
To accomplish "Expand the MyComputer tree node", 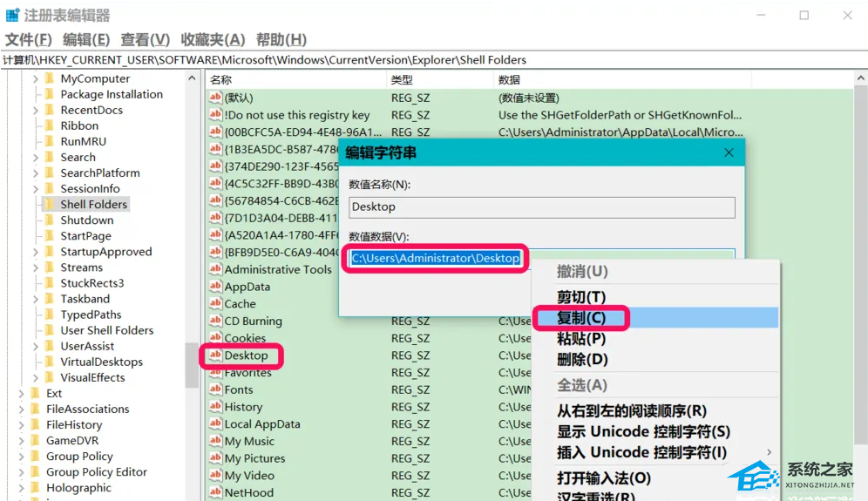I will point(36,79).
